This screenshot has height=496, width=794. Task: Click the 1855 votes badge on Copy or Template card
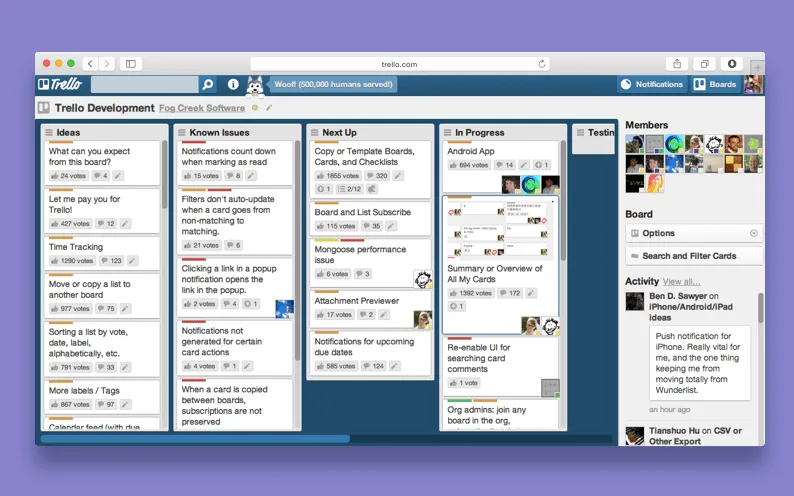(337, 176)
